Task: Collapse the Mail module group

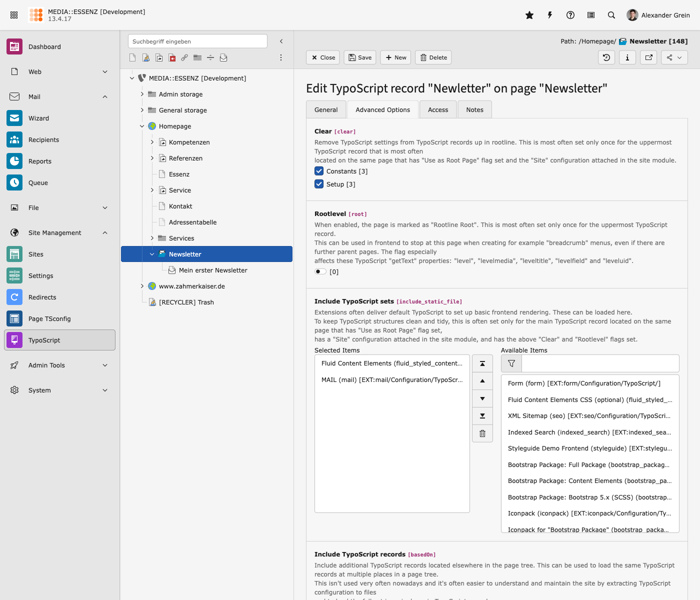Action: [59, 96]
